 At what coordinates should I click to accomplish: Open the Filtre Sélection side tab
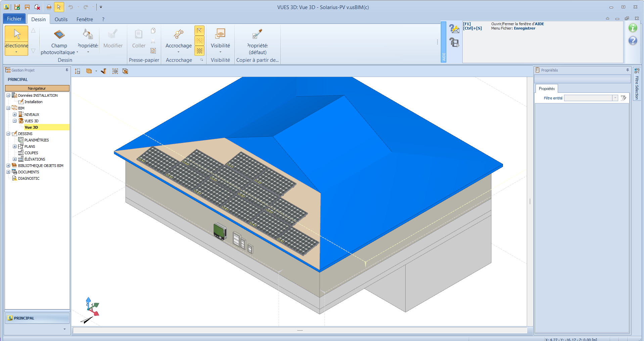pyautogui.click(x=637, y=84)
